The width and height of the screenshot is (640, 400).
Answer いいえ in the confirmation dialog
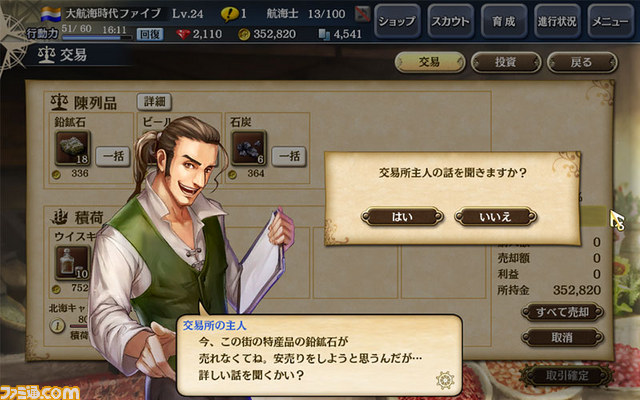[496, 217]
